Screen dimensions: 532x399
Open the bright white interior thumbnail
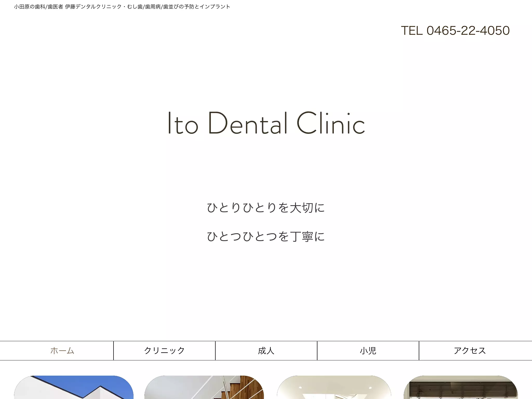(x=334, y=387)
